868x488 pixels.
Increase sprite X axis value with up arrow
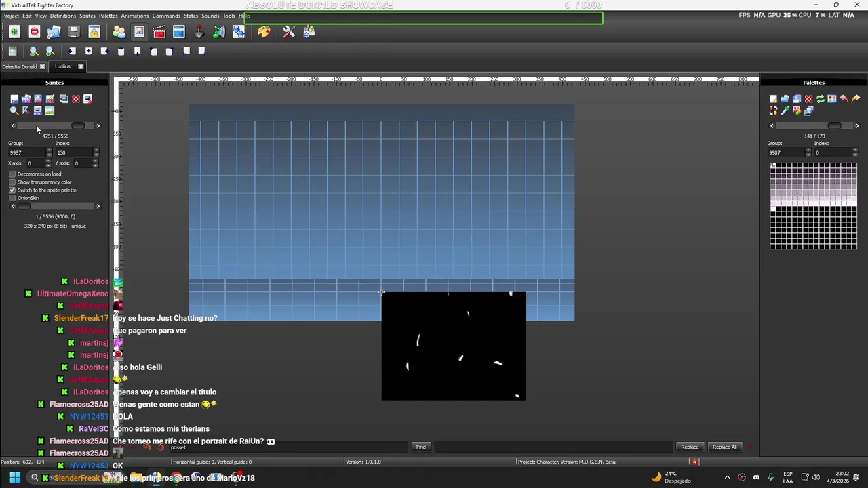coord(49,161)
